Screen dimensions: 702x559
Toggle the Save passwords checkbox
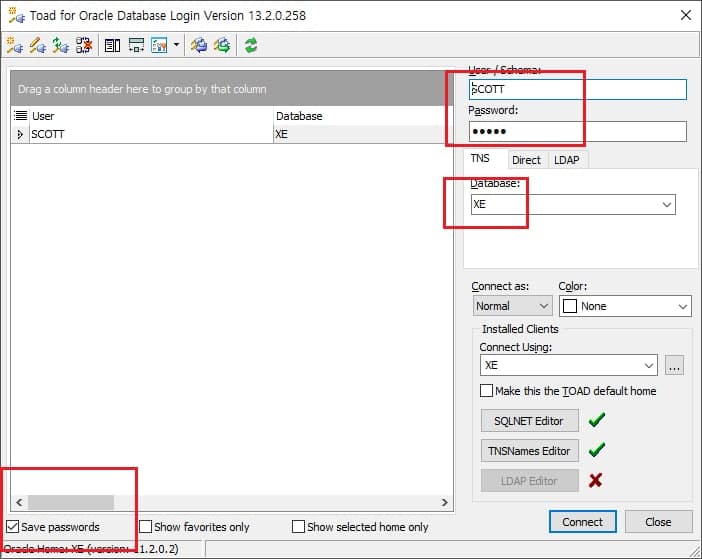13,527
